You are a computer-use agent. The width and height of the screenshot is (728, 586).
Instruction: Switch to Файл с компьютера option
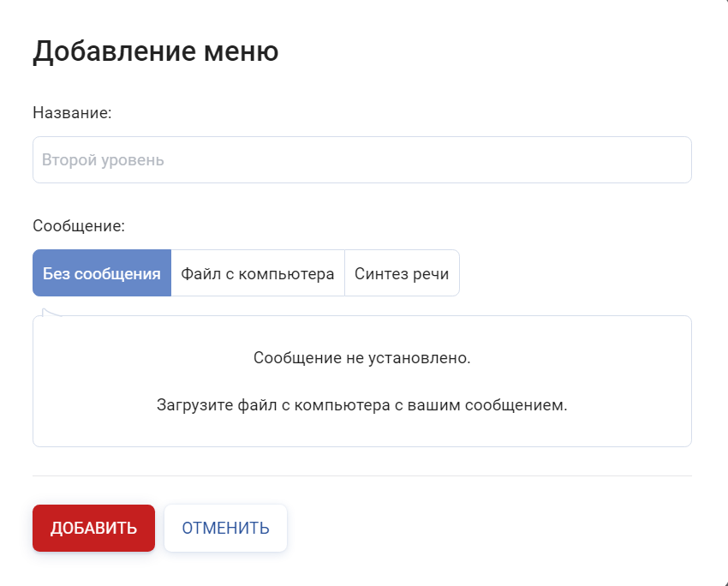[x=258, y=274]
